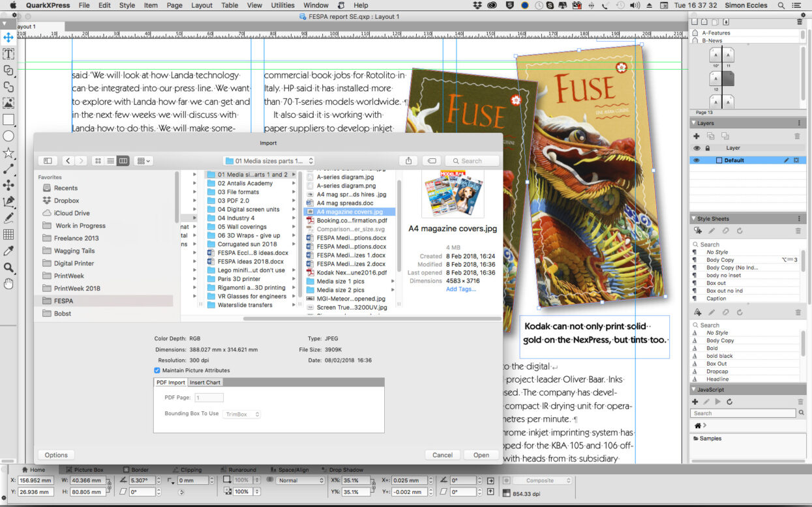
Task: Select the Text Content tool
Action: (8, 53)
